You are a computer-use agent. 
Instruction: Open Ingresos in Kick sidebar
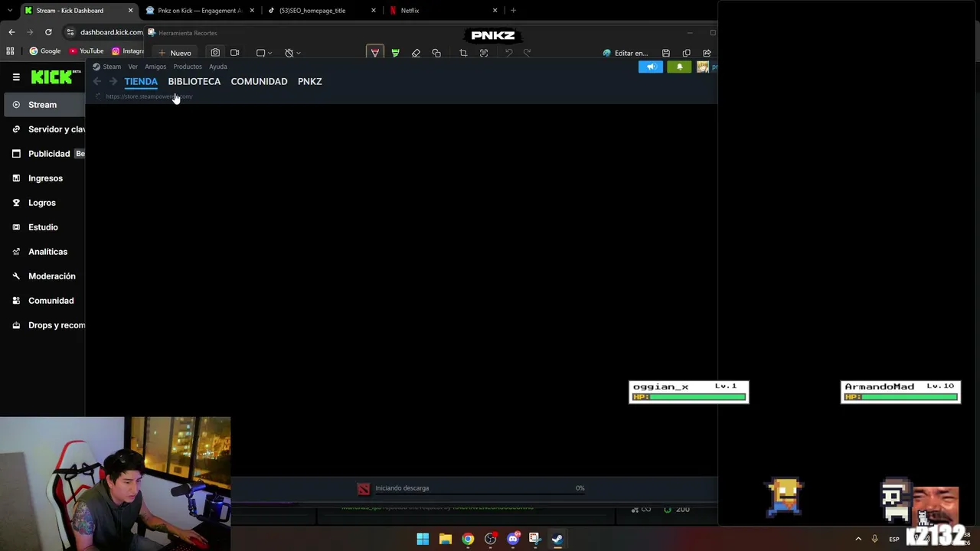pyautogui.click(x=44, y=178)
